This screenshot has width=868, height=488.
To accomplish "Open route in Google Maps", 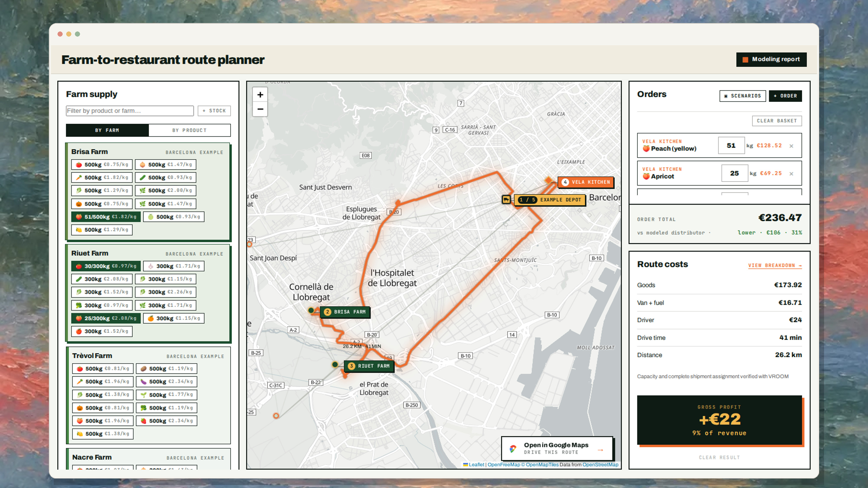I will click(557, 448).
